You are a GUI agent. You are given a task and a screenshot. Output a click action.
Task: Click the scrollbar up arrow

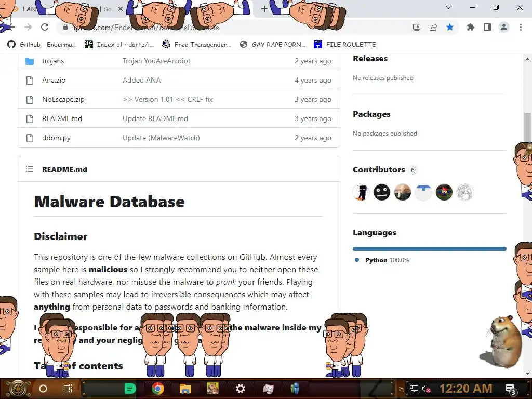527,59
